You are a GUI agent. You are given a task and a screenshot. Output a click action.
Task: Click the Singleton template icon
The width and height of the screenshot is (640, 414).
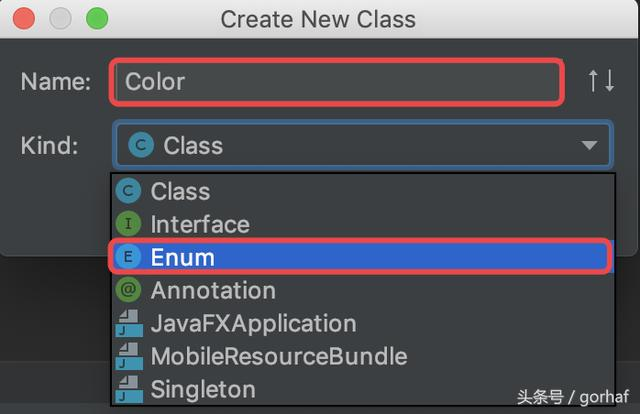pyautogui.click(x=129, y=389)
